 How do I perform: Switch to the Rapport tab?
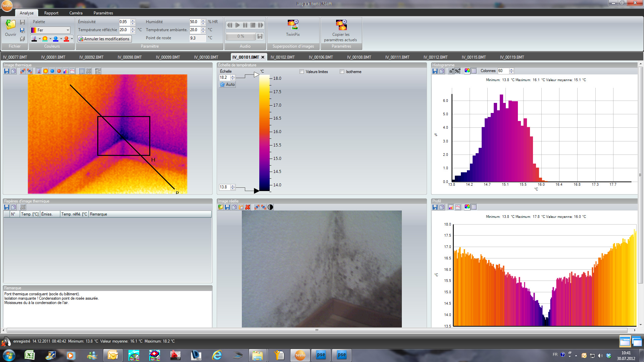pos(51,13)
